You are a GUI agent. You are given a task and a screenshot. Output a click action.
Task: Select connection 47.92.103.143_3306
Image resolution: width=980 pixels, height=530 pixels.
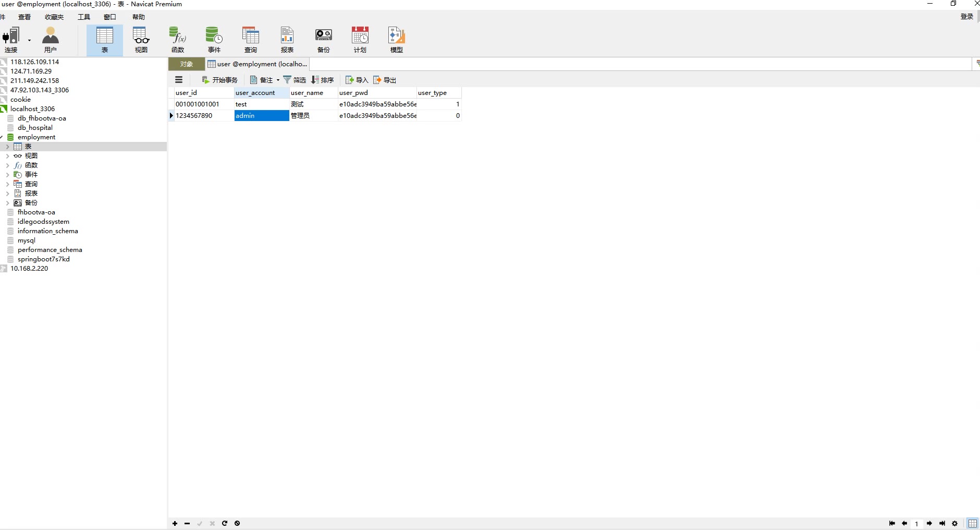pos(40,90)
